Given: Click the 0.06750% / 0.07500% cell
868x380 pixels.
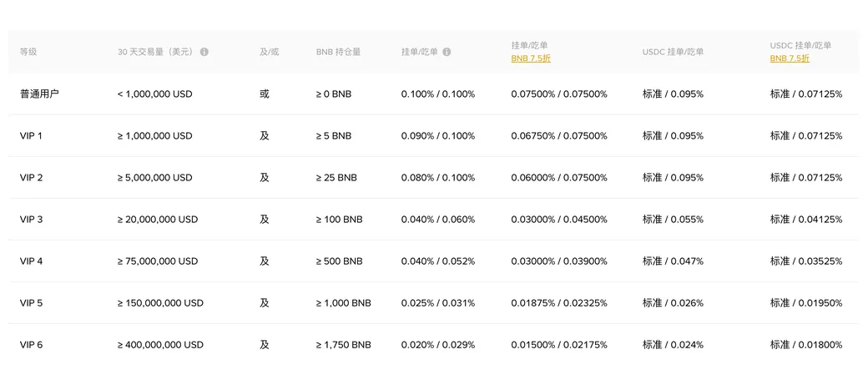Looking at the screenshot, I should click(x=559, y=135).
